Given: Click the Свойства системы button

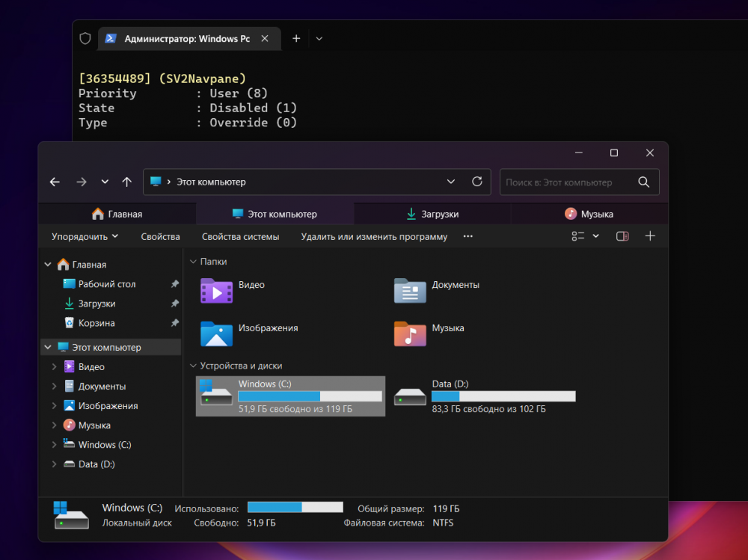Looking at the screenshot, I should tap(240, 236).
